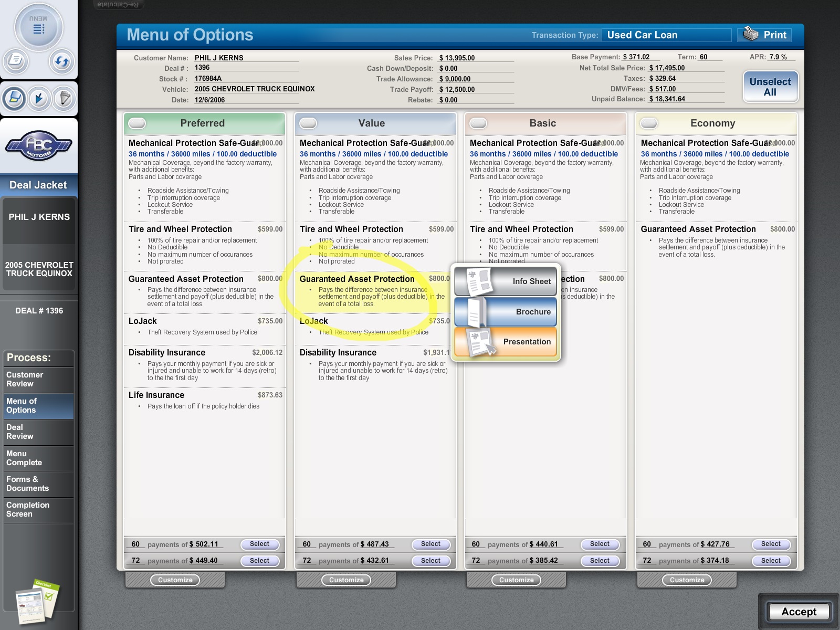This screenshot has width=840, height=630.
Task: Toggle the Preferred package switch
Action: coord(138,123)
